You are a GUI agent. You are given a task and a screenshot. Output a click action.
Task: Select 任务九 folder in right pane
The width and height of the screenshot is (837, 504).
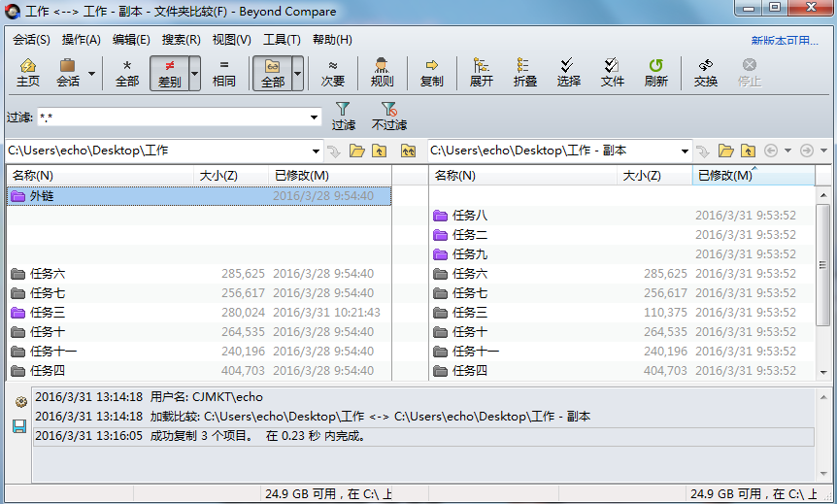click(x=621, y=254)
